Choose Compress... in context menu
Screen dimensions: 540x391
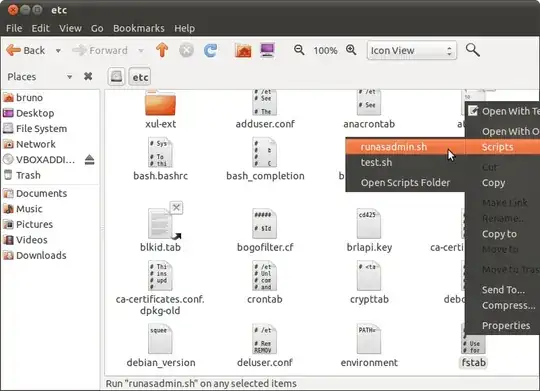pyautogui.click(x=503, y=305)
